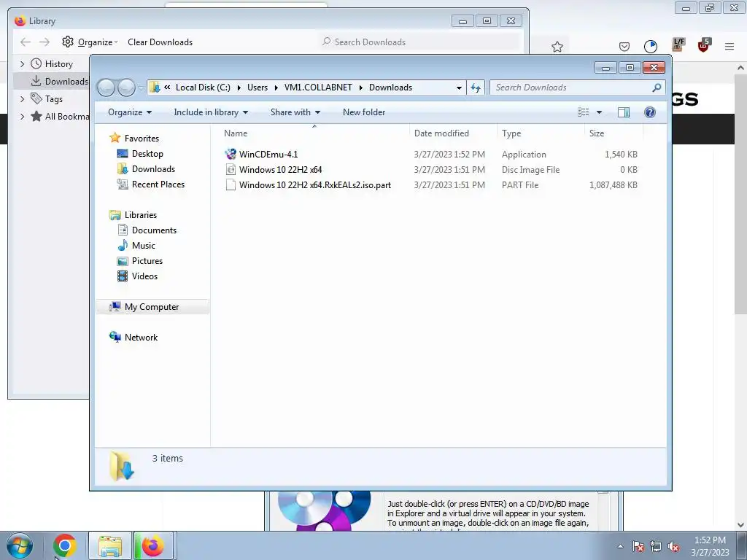The image size is (747, 560).
Task: Open the Pictures library
Action: point(147,261)
